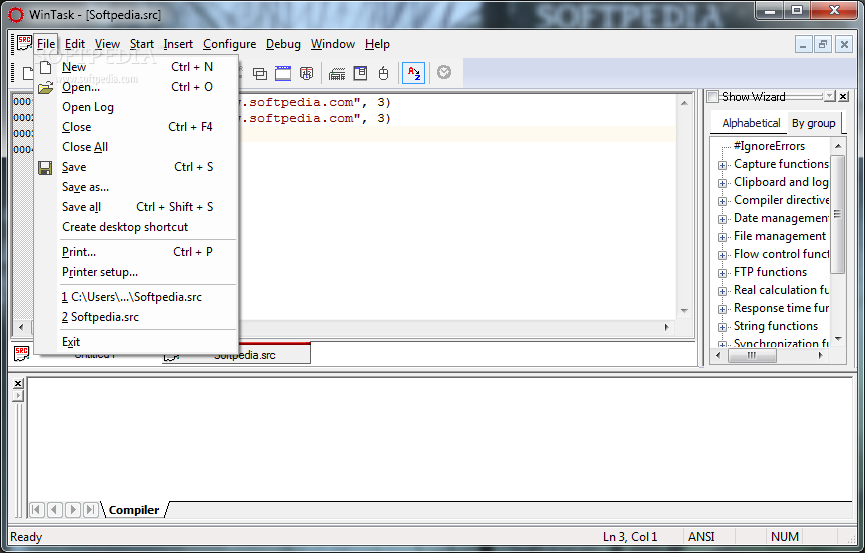Open the Debug menu
Image resolution: width=865 pixels, height=553 pixels.
pyautogui.click(x=283, y=44)
